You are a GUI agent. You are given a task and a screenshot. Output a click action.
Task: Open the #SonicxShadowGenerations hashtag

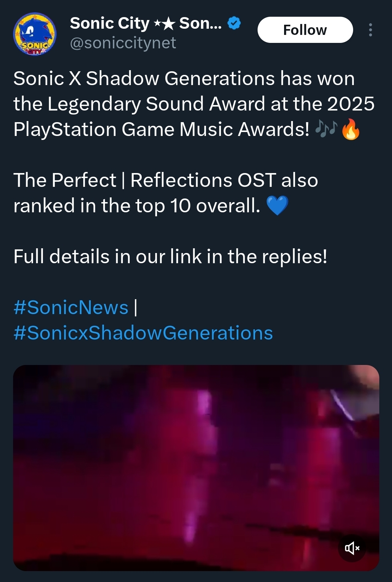click(x=143, y=333)
